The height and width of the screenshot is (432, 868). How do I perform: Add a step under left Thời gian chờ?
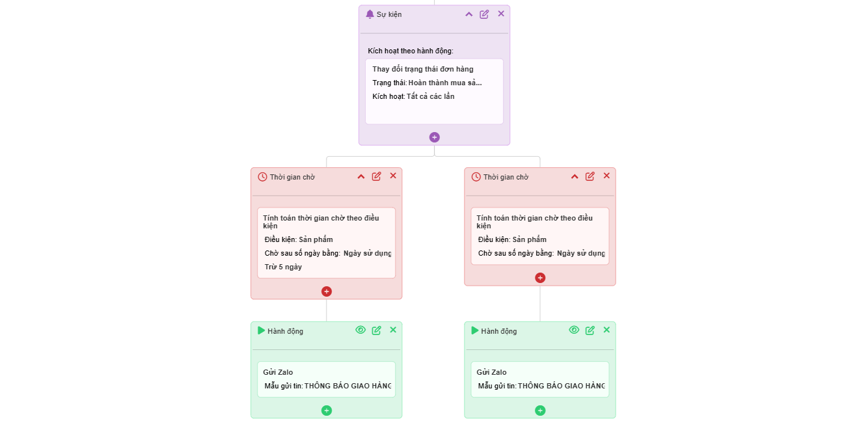(x=327, y=291)
